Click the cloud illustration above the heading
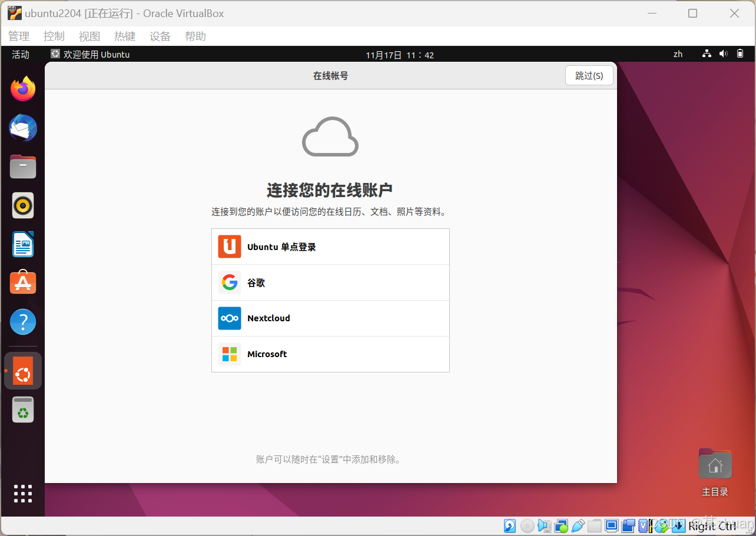 [x=330, y=137]
